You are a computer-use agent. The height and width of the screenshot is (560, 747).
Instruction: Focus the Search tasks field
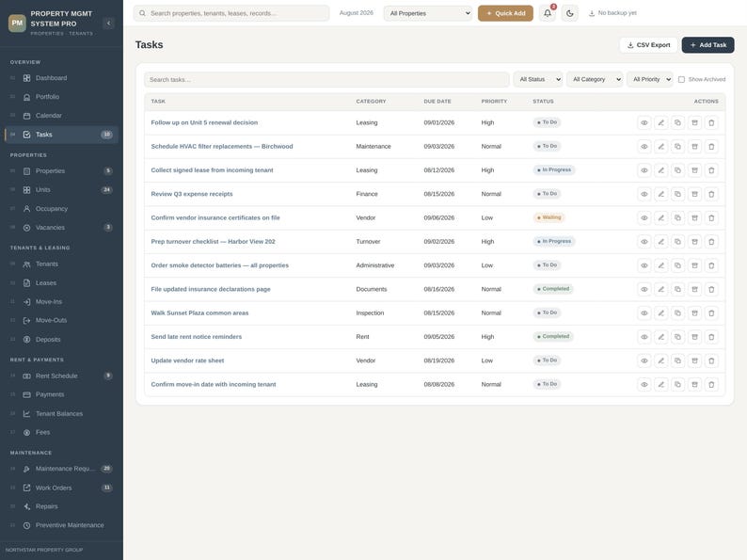[x=326, y=80]
